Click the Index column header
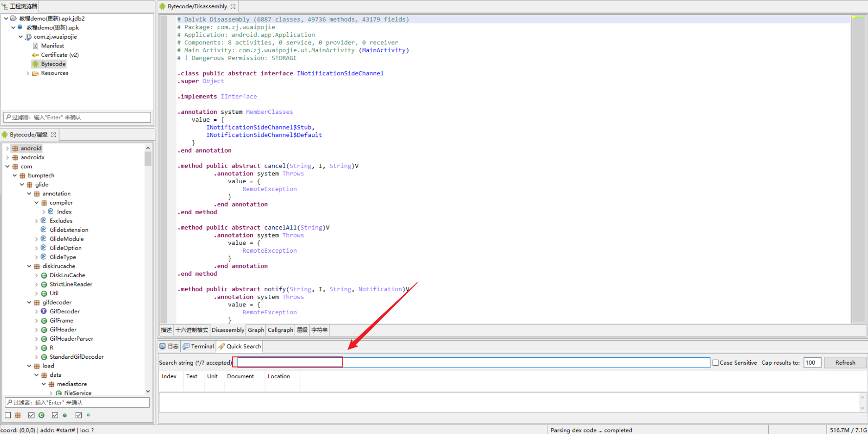 [x=169, y=376]
